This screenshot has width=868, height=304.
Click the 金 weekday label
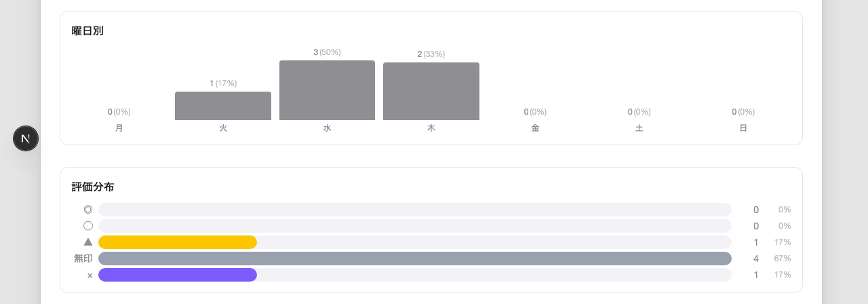point(535,128)
